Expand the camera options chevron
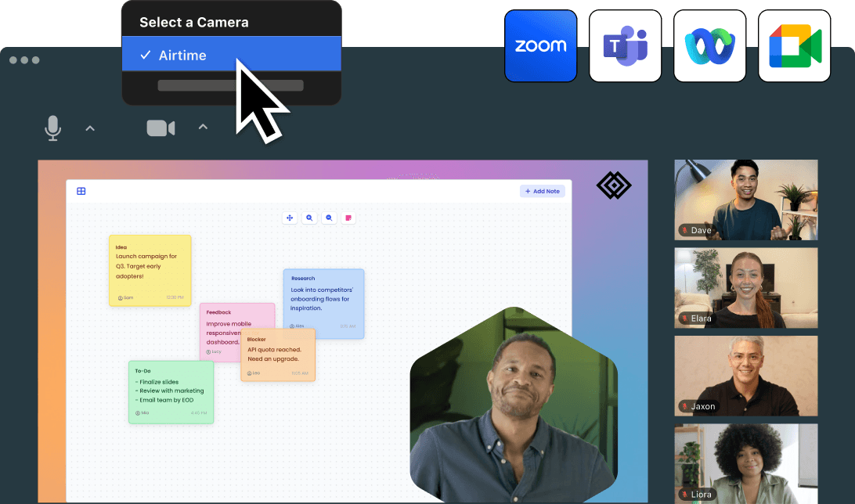855x504 pixels. pyautogui.click(x=203, y=127)
